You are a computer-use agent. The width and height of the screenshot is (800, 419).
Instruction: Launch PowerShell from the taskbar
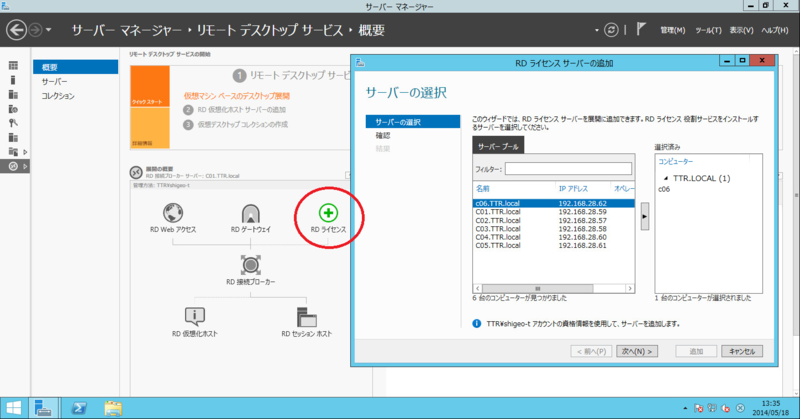click(79, 408)
